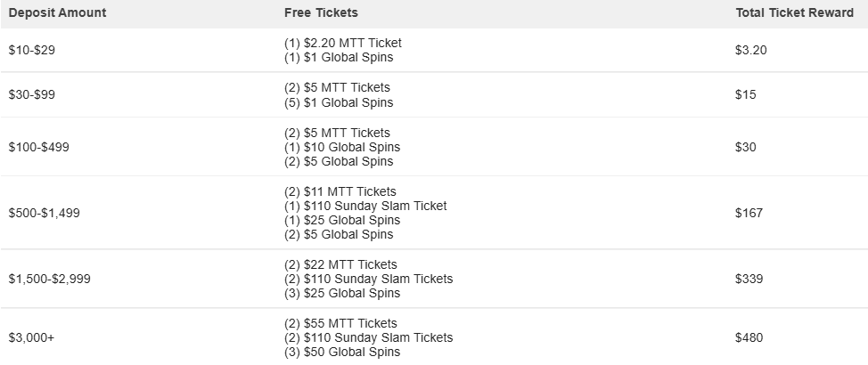Click the $339 total reward value
The width and height of the screenshot is (868, 365).
pyautogui.click(x=749, y=279)
